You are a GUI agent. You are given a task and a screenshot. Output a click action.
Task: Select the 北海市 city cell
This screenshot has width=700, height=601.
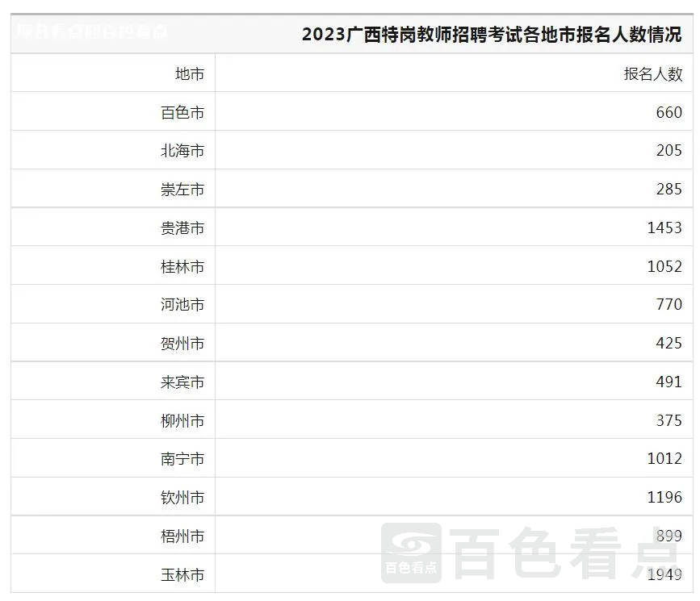tap(182, 151)
